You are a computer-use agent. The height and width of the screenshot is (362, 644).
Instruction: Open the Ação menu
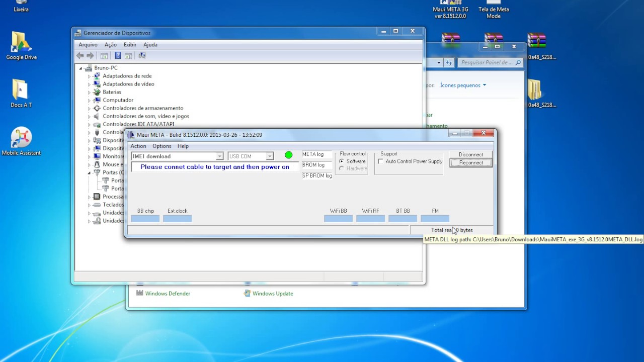[111, 45]
